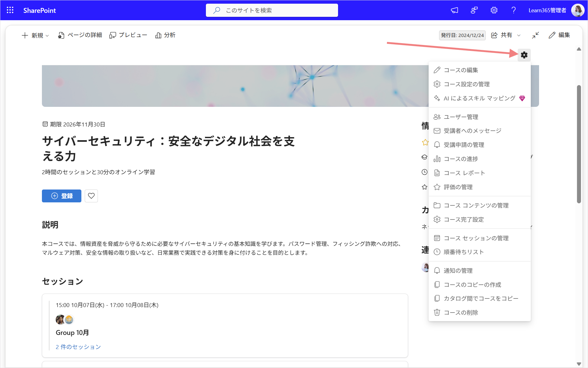Select コースの削除 menu item
The image size is (588, 368).
tap(479, 313)
